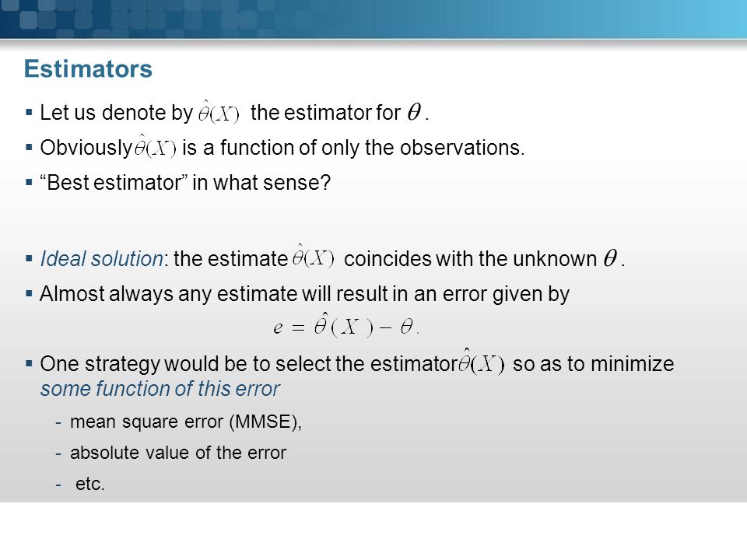Click bullet marker before 'Almost always'

pos(29,294)
